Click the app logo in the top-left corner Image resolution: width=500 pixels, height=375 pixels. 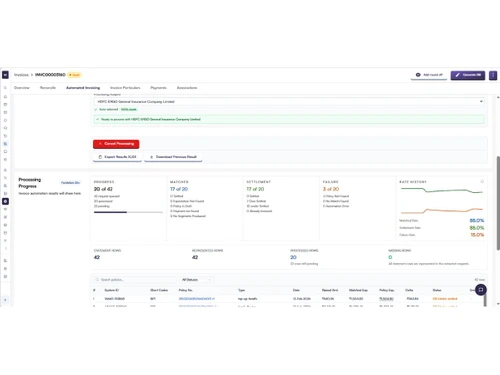coord(5,75)
